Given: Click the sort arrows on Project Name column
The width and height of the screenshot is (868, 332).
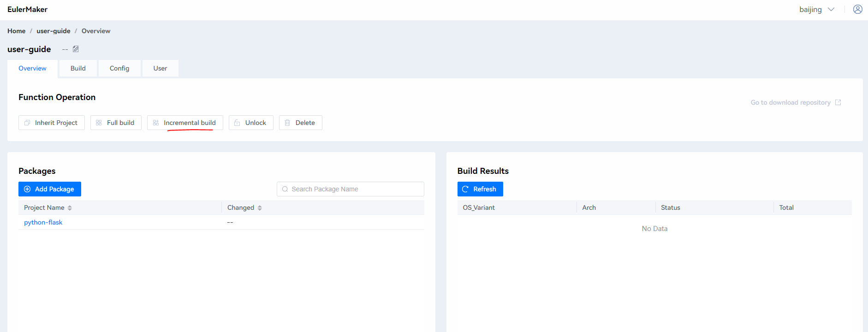Looking at the screenshot, I should [x=70, y=208].
